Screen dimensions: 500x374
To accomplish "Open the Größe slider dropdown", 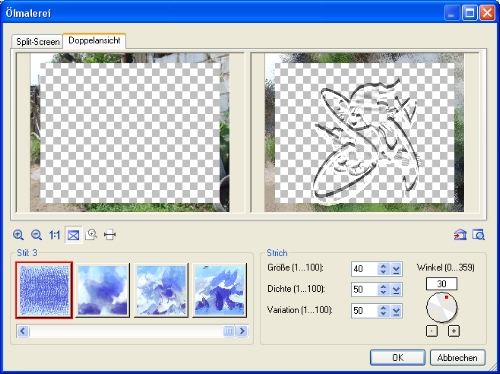I will (396, 269).
